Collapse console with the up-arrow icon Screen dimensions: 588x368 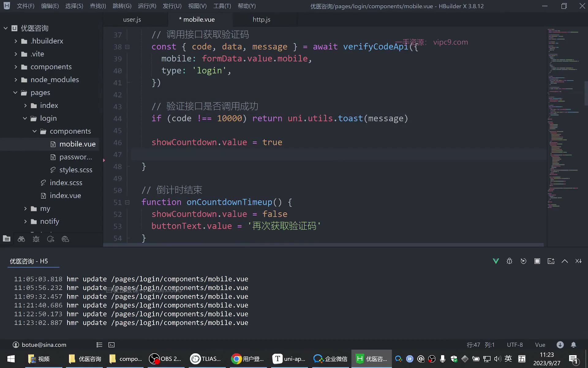point(565,261)
